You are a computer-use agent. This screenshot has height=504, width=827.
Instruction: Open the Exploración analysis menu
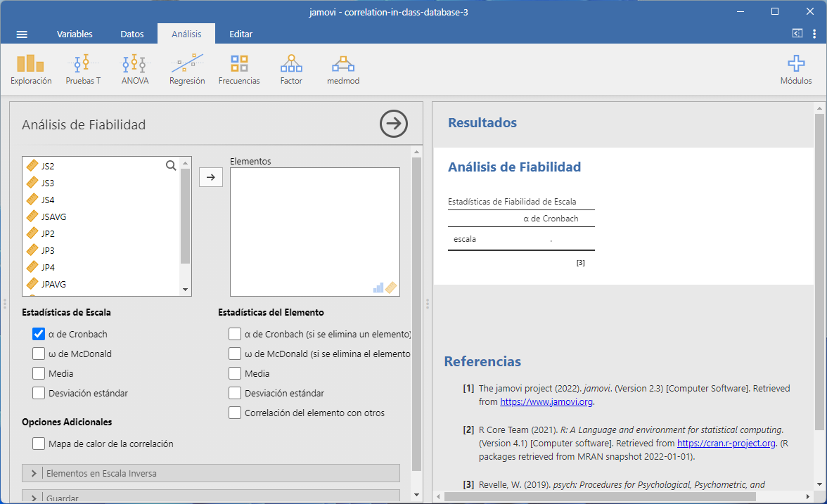point(31,70)
